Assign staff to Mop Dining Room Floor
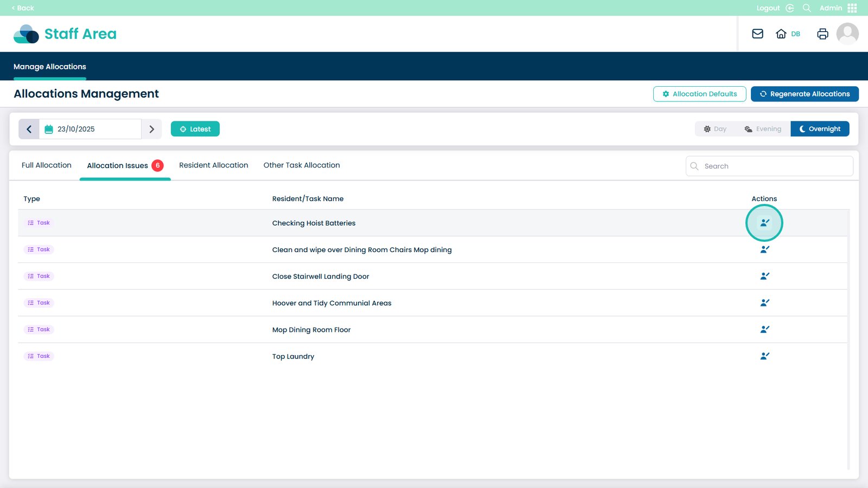Viewport: 868px width, 488px height. [x=764, y=330]
